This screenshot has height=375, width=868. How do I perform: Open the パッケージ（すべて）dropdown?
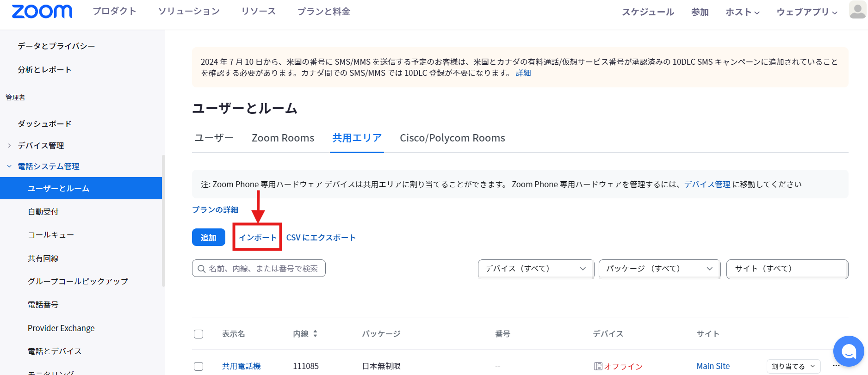659,269
